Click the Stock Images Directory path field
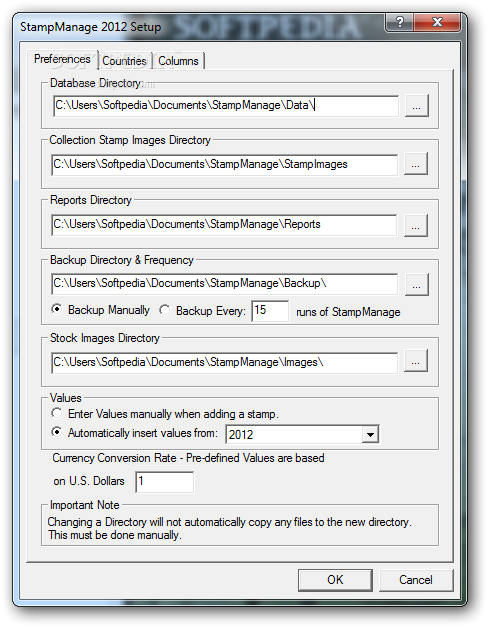This screenshot has height=627, width=488. pos(224,363)
